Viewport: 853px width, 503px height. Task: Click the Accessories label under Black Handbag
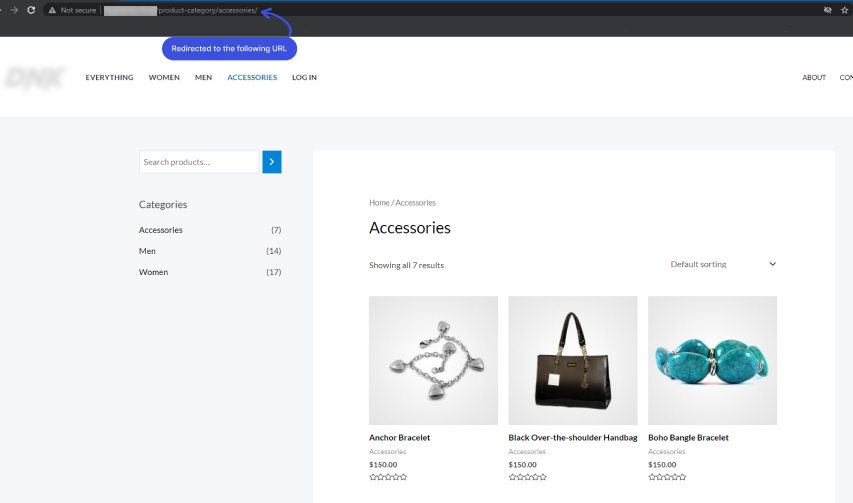coord(527,452)
